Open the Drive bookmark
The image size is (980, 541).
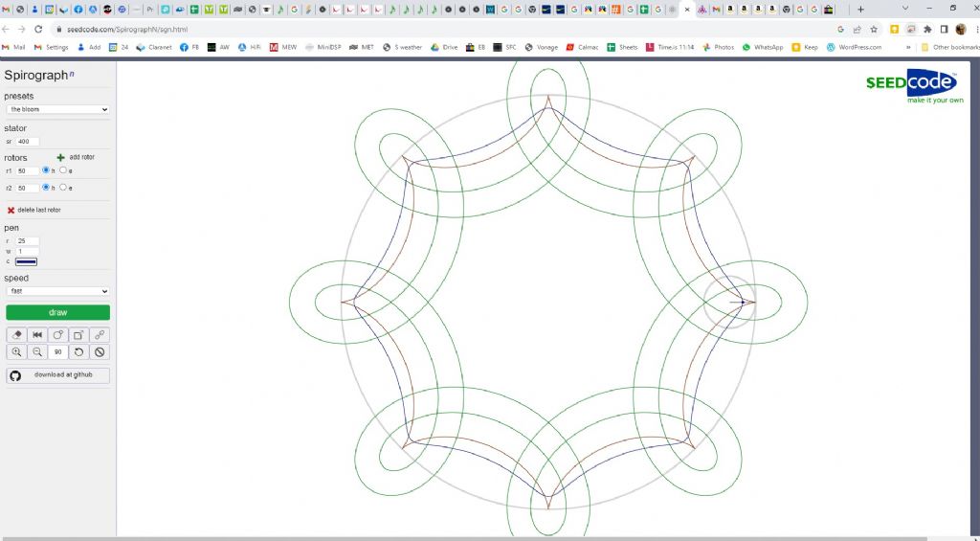pos(444,47)
